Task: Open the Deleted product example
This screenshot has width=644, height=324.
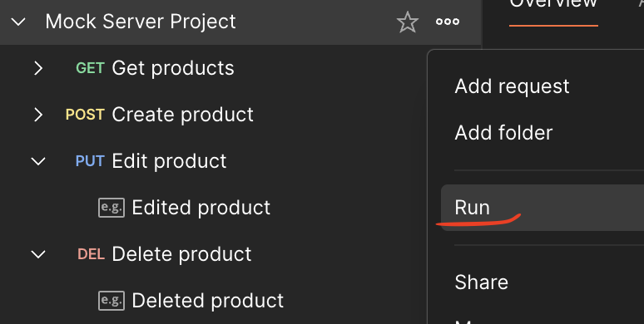Action: tap(207, 301)
